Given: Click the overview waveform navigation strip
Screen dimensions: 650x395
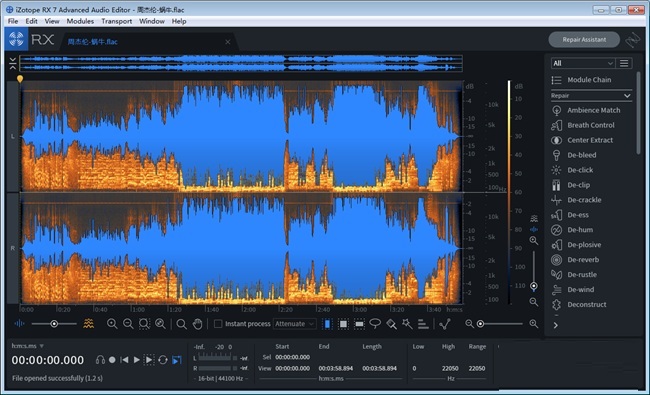Looking at the screenshot, I should click(241, 63).
